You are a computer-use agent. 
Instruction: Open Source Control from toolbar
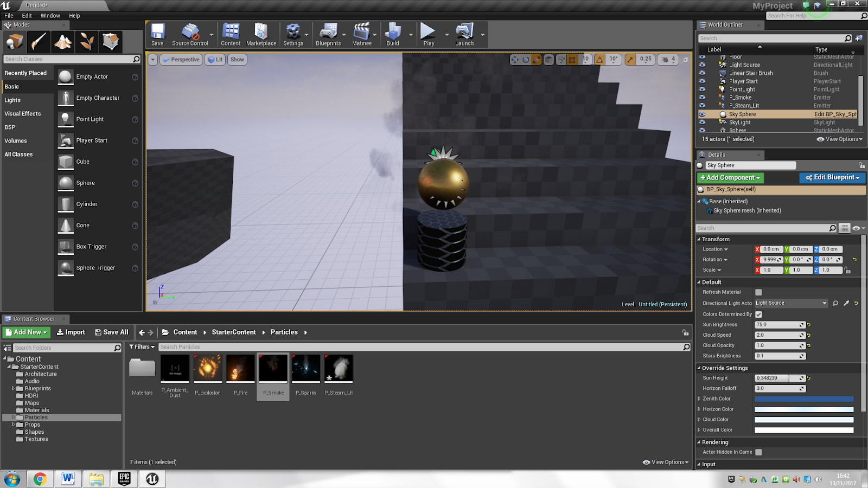click(190, 35)
